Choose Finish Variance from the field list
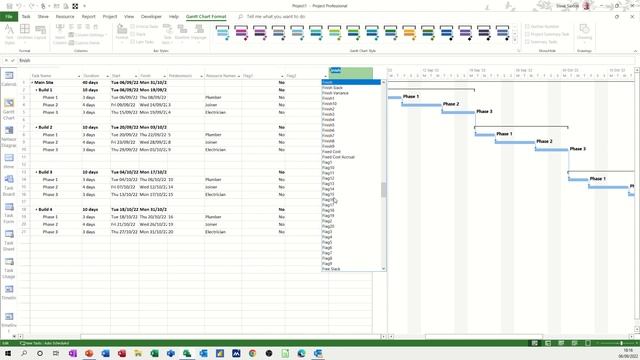Screen dimensions: 640x360 click(x=335, y=93)
